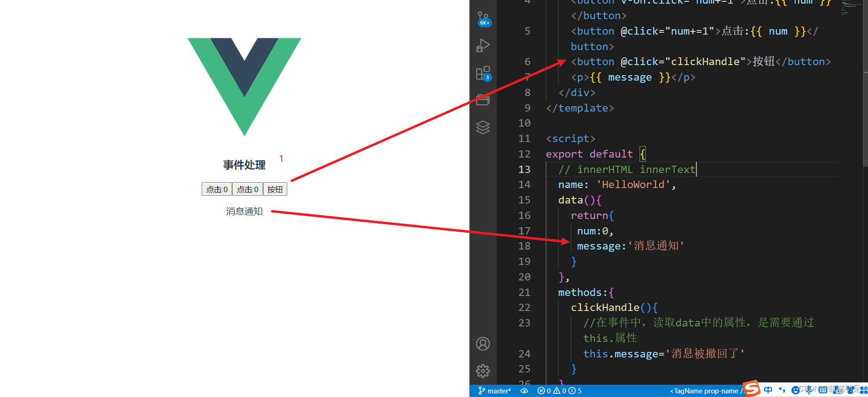The width and height of the screenshot is (868, 397).
Task: Click the 消息通知 paragraph text
Action: click(x=244, y=211)
